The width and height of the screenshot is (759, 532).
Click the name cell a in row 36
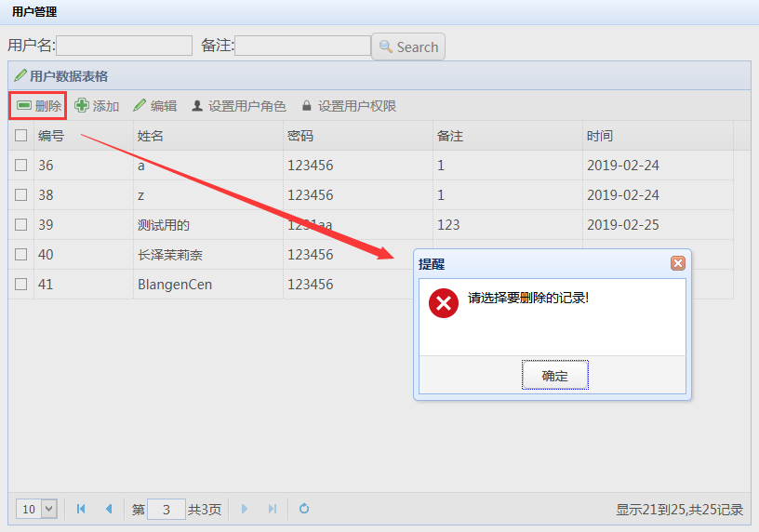pos(140,166)
